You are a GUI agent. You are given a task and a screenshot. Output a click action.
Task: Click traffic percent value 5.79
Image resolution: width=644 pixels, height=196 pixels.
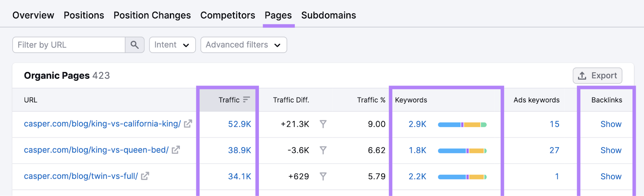(377, 177)
